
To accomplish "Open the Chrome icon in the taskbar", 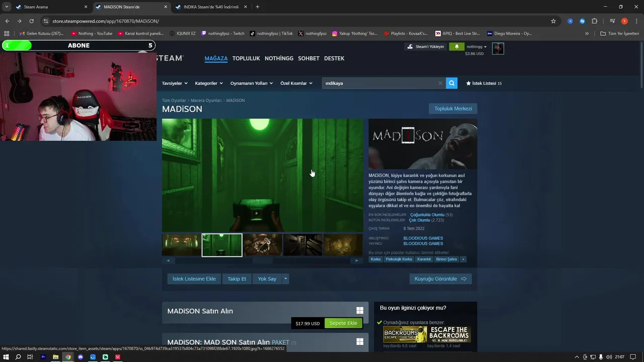I will pos(68,357).
